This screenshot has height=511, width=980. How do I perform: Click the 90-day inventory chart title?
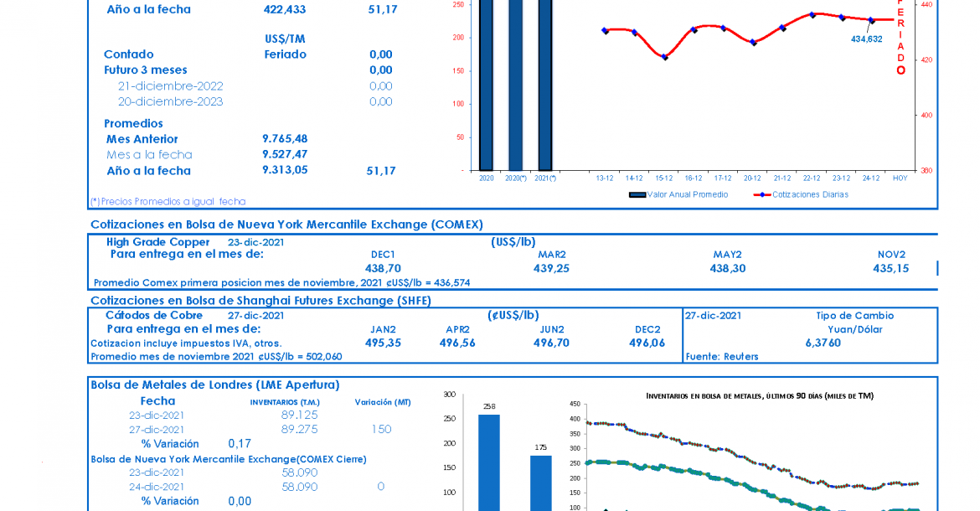coord(760,395)
